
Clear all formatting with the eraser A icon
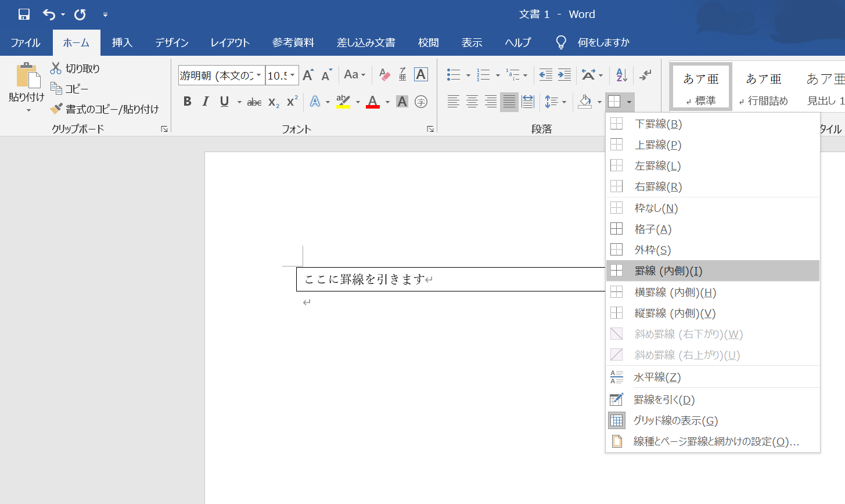coord(384,75)
